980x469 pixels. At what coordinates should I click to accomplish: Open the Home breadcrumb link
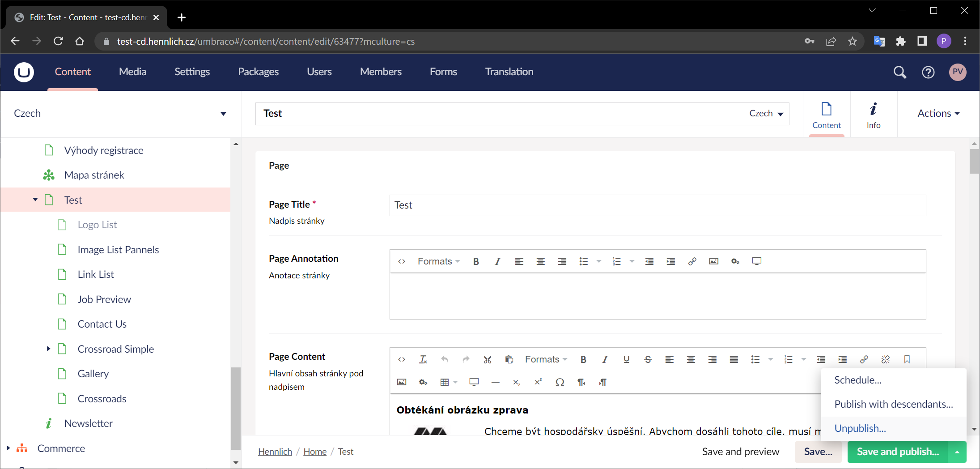(x=314, y=452)
